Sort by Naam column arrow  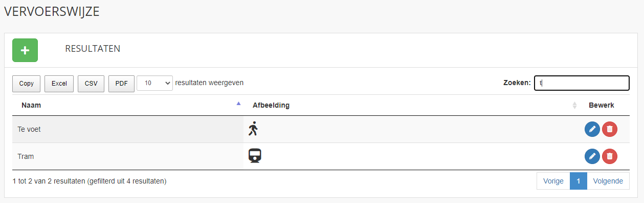pyautogui.click(x=238, y=104)
